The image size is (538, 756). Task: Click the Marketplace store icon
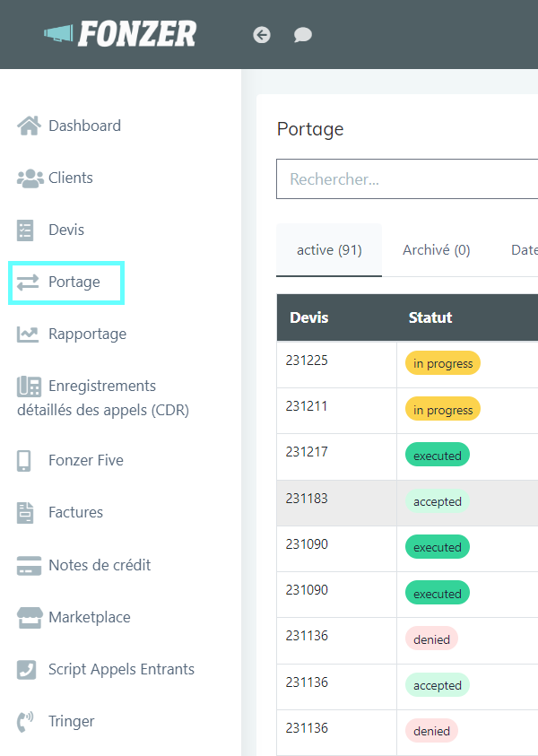[x=30, y=618]
